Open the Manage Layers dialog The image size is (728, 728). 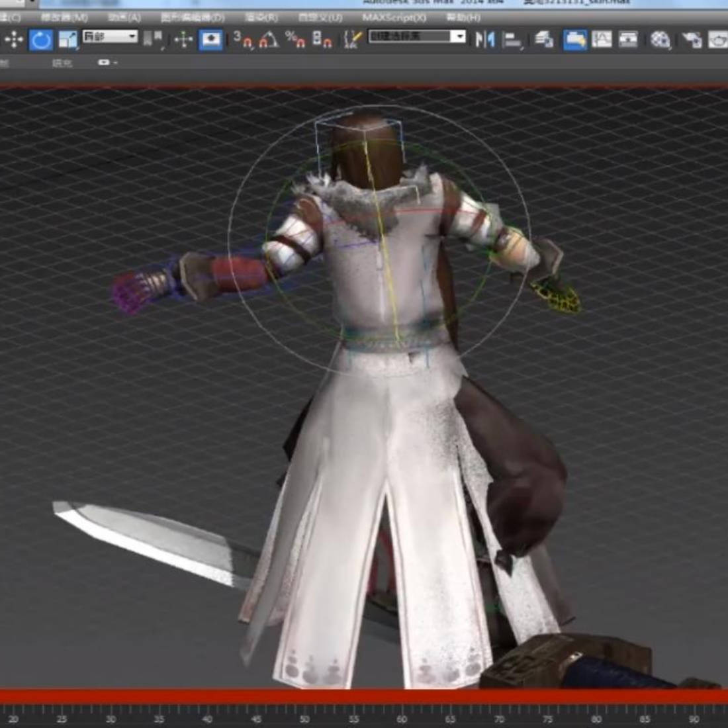543,40
